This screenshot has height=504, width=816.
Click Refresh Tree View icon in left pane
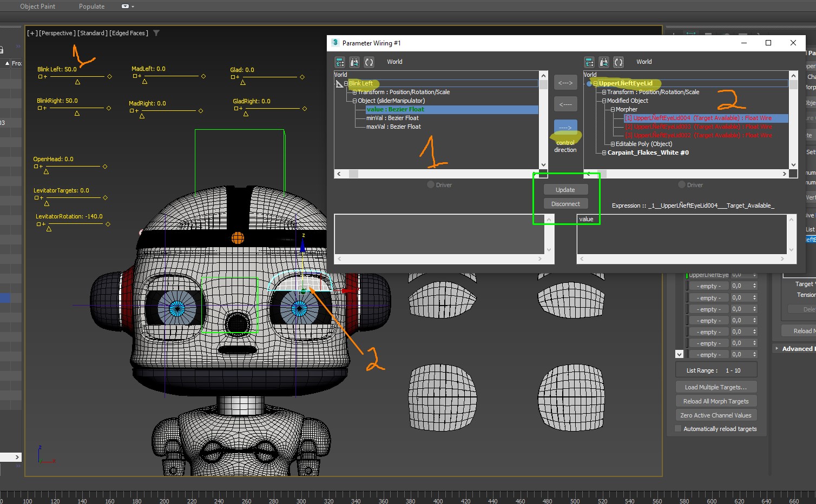click(x=369, y=62)
